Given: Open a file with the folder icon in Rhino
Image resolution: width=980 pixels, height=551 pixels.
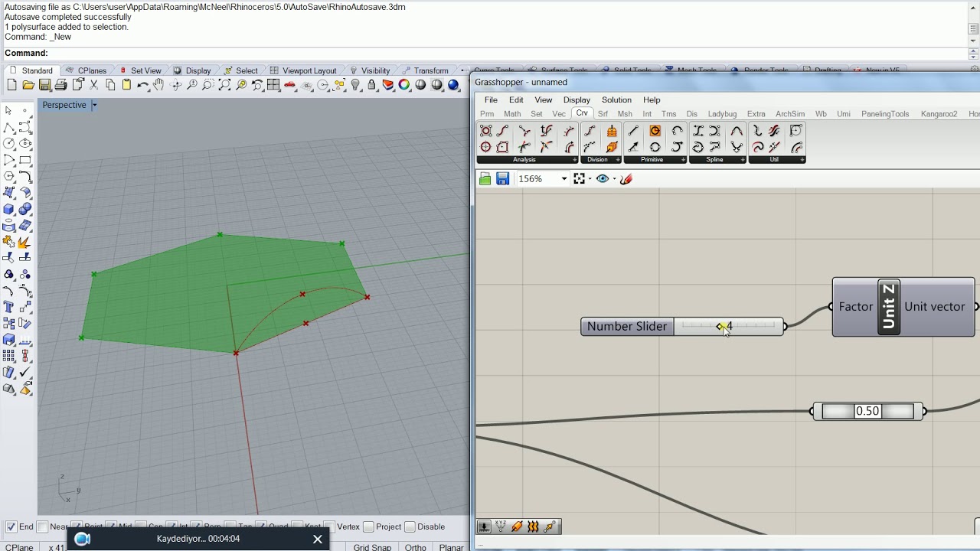Looking at the screenshot, I should pos(28,85).
